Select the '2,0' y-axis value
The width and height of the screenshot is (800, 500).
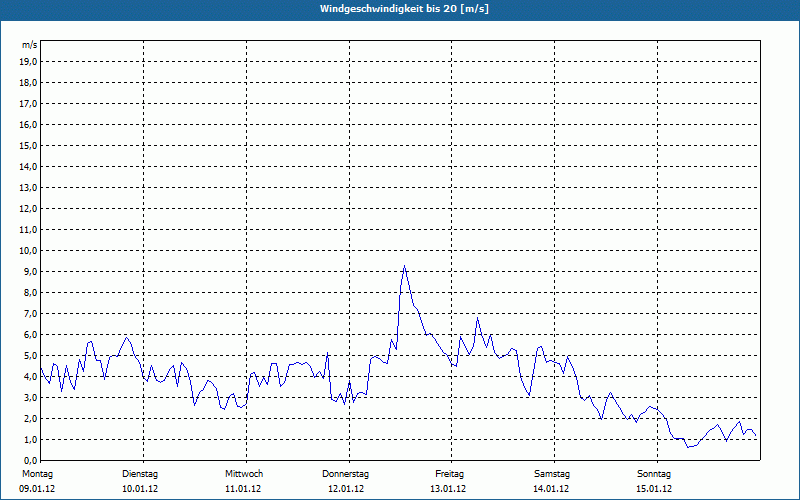pos(30,419)
